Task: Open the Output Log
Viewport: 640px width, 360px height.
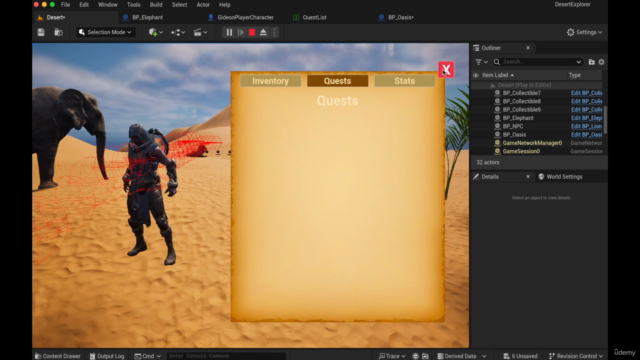Action: pos(107,356)
